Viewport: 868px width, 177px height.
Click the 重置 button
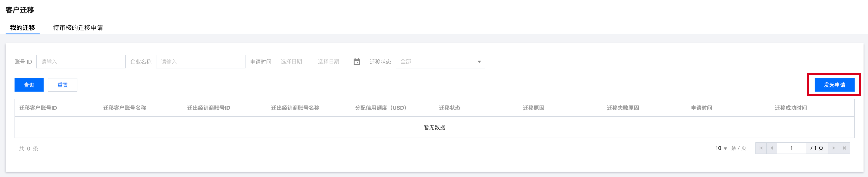[63, 85]
